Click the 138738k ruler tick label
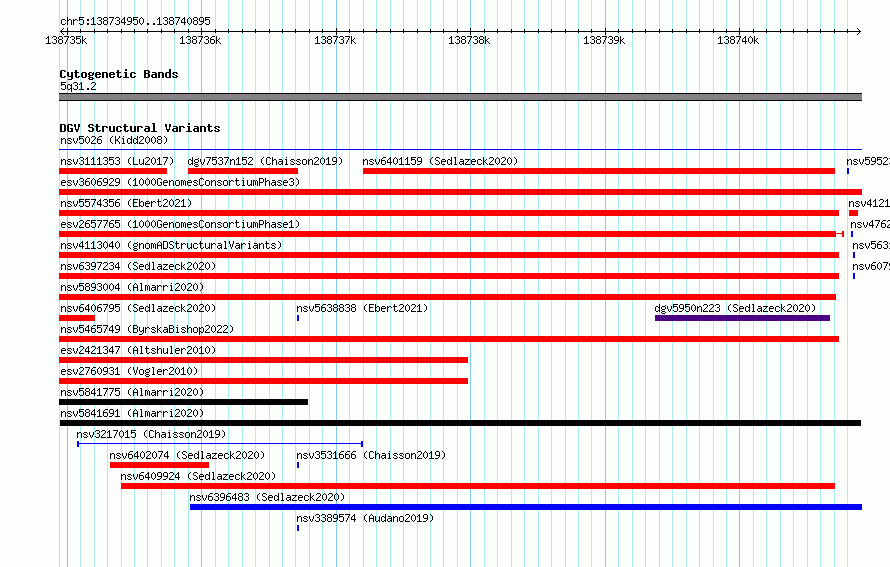 click(469, 40)
